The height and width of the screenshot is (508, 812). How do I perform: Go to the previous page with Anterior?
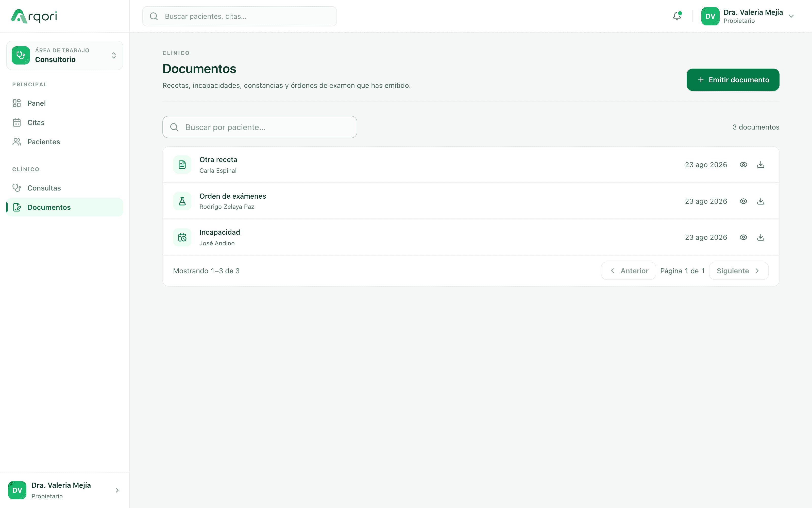pos(628,271)
